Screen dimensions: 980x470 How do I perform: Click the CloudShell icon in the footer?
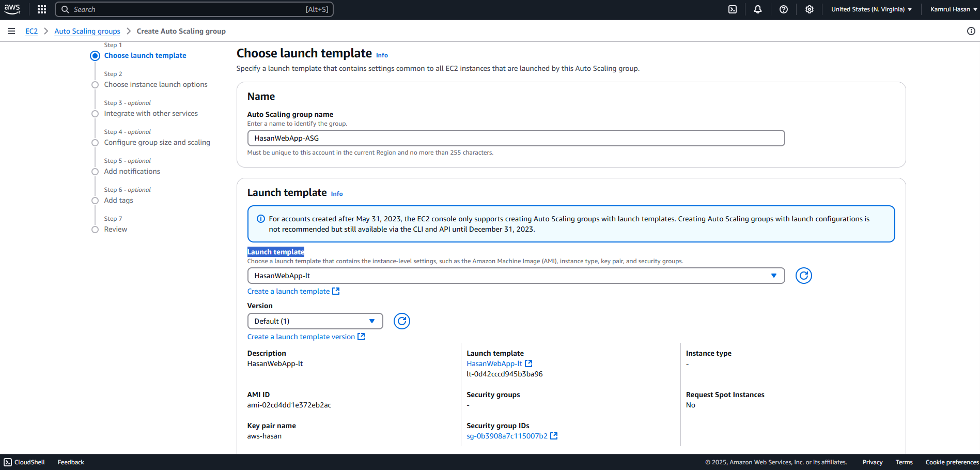coord(8,462)
